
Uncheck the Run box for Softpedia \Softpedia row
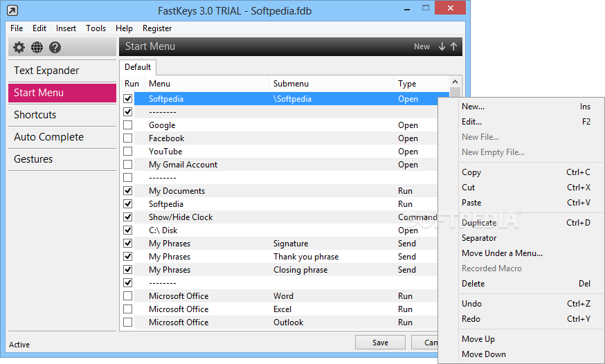[x=127, y=99]
